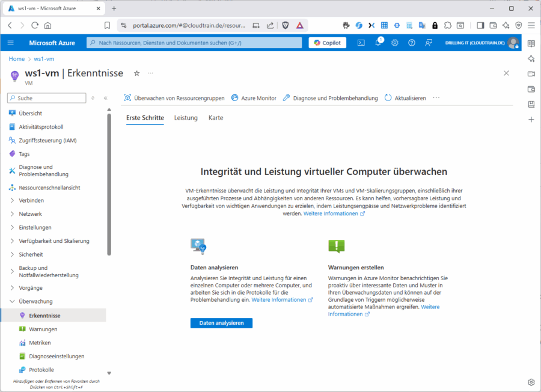Click the account avatar for DRILLING IT
Viewport: 541px width, 392px height.
coord(513,43)
